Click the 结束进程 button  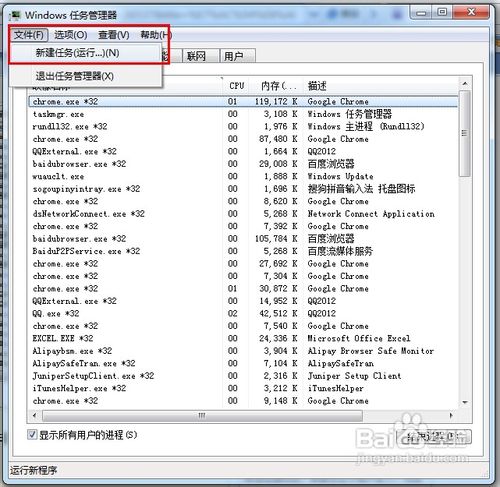(x=434, y=437)
